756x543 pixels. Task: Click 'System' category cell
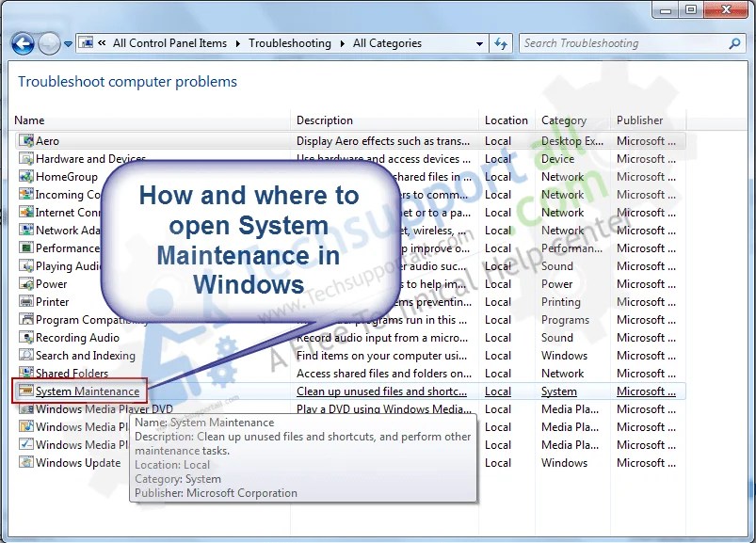[x=559, y=391]
